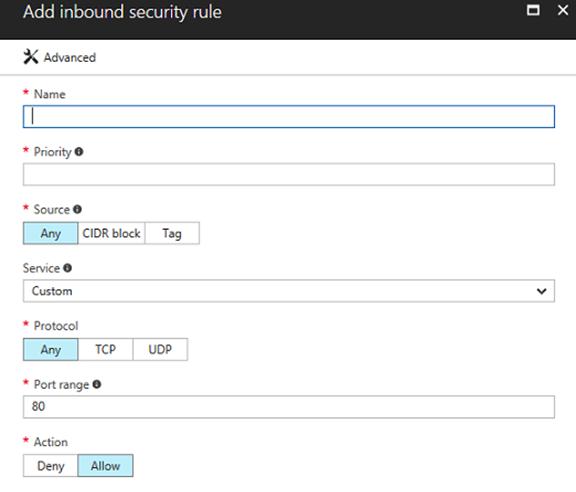This screenshot has height=492, width=576.
Task: Choose Tag source option
Action: point(172,233)
